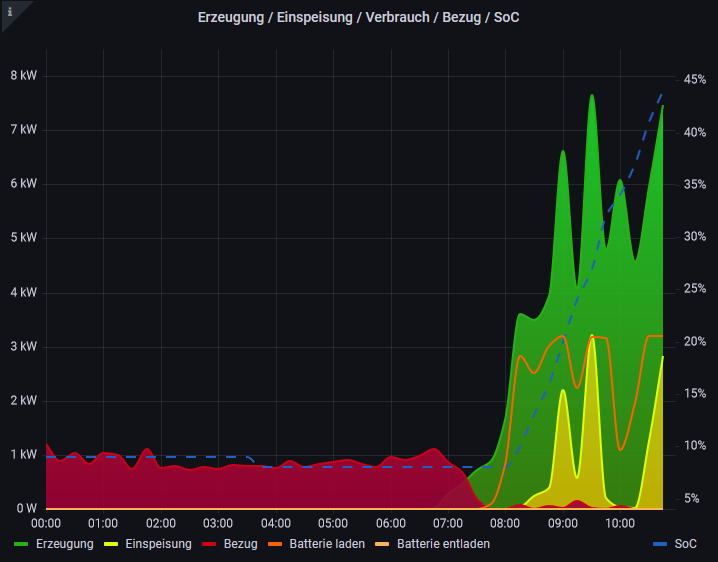Click the 8 kW axis label

pyautogui.click(x=23, y=76)
